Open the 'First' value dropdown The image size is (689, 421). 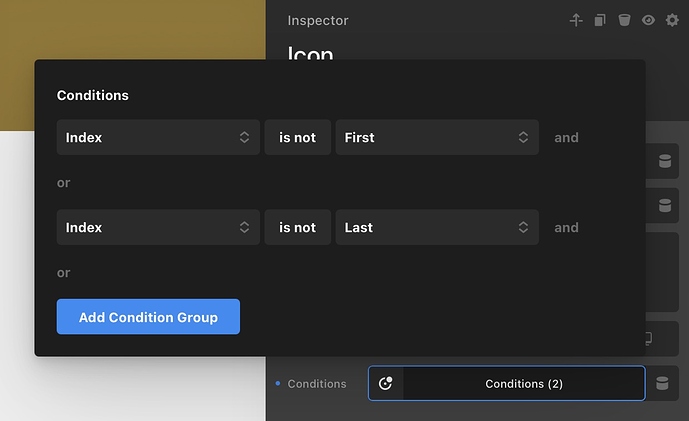pos(437,137)
